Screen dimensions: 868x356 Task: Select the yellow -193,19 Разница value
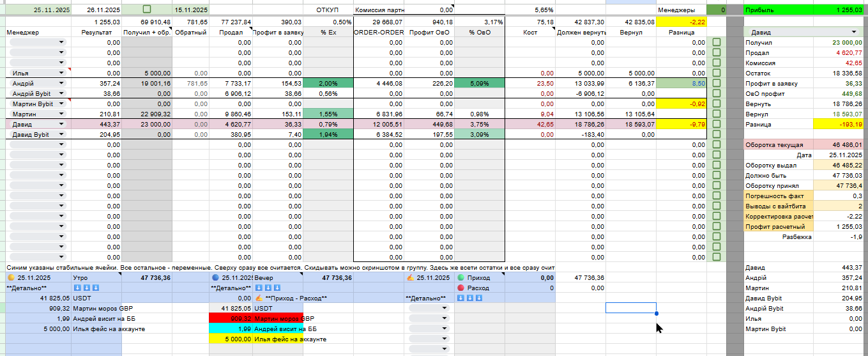pyautogui.click(x=839, y=125)
